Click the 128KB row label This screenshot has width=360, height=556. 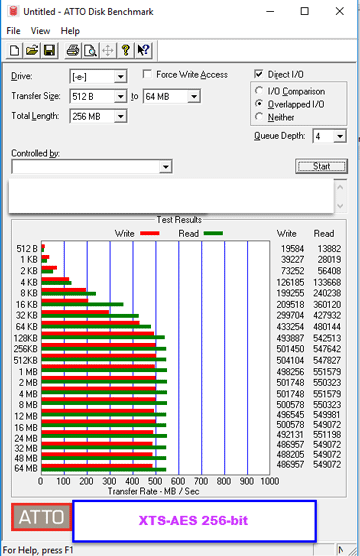pos(25,338)
